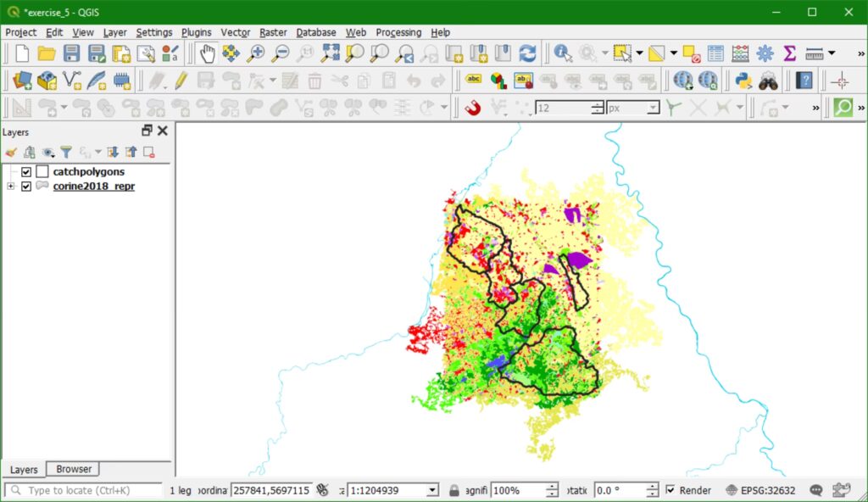Uncheck the corine2018_repr layer checkbox
Viewport: 868px width, 502px height.
click(x=26, y=187)
